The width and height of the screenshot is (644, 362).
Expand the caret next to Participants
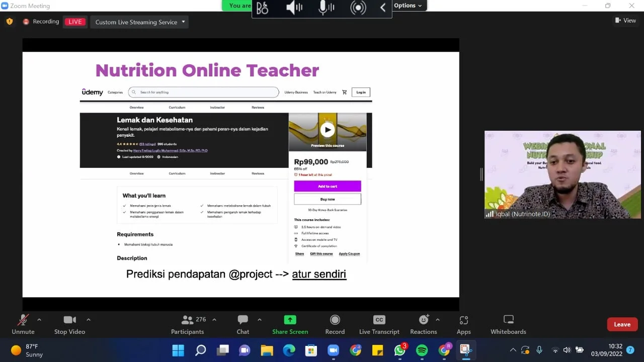tap(214, 320)
